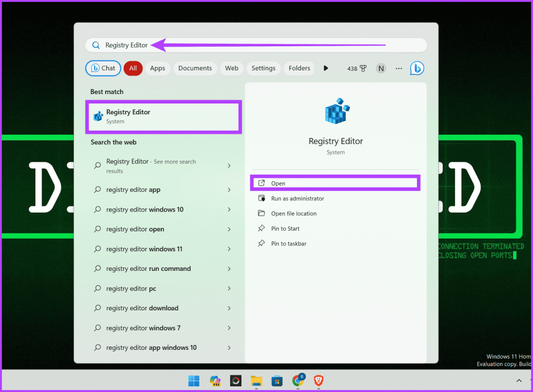Choose Open file location
Image resolution: width=533 pixels, height=392 pixels.
click(335, 214)
